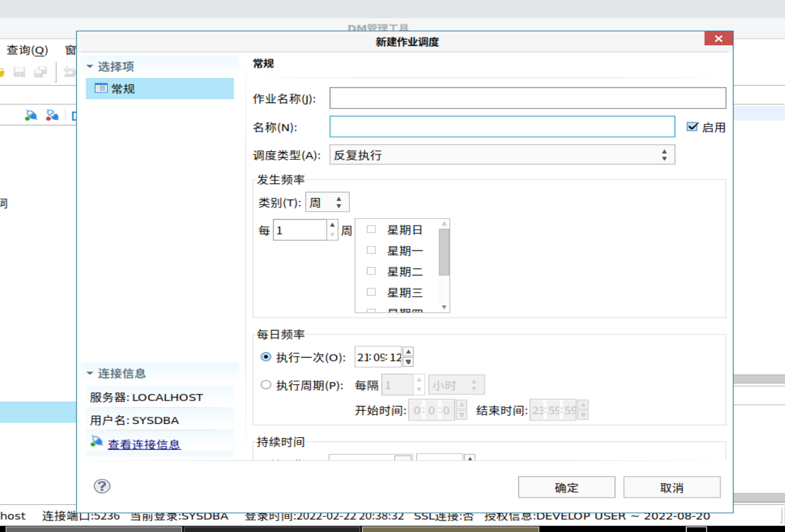Click the 结束时间 field showing 23:59:59
The image size is (785, 532).
click(x=553, y=410)
